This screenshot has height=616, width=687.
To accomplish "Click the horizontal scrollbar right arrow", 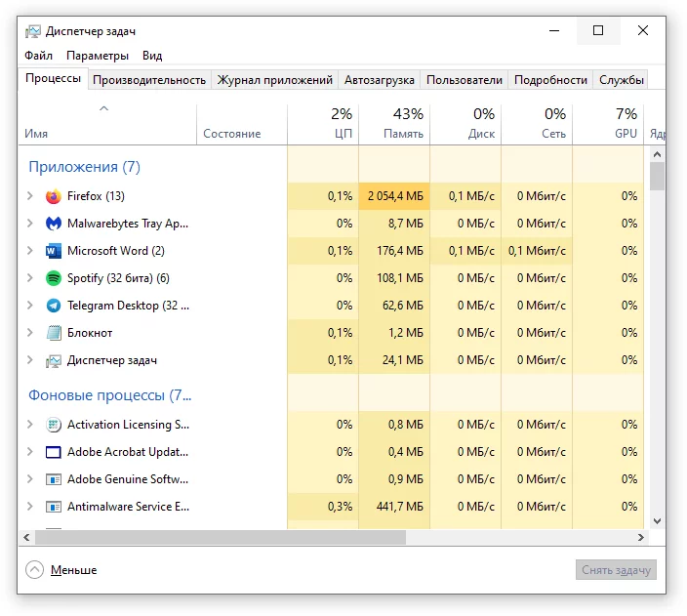I will click(641, 537).
